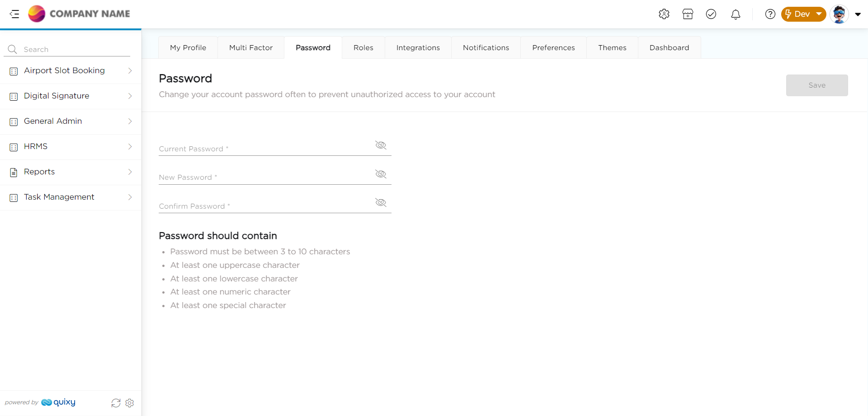Open the Dev environment dropdown
The image size is (868, 416).
pyautogui.click(x=803, y=14)
